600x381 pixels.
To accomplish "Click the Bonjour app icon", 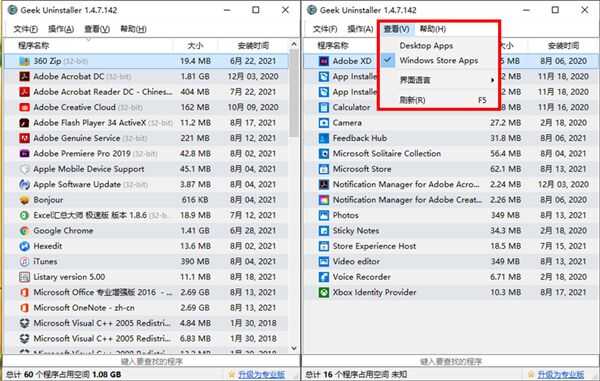I will click(x=24, y=200).
